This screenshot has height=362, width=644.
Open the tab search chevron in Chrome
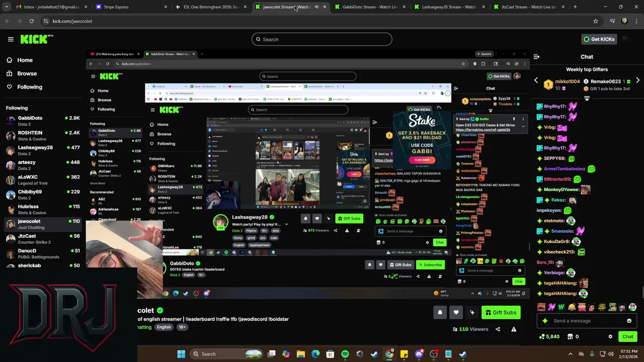7,7
